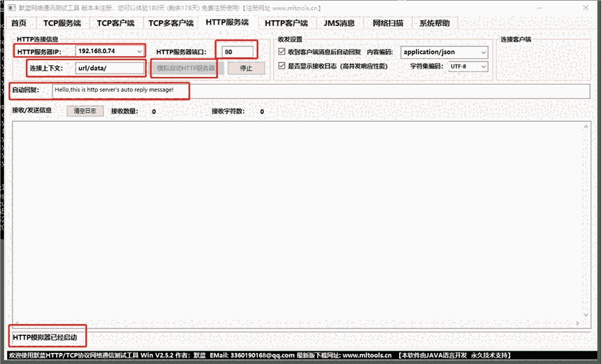
Task: Open the 网络扫描 tab
Action: click(x=387, y=23)
